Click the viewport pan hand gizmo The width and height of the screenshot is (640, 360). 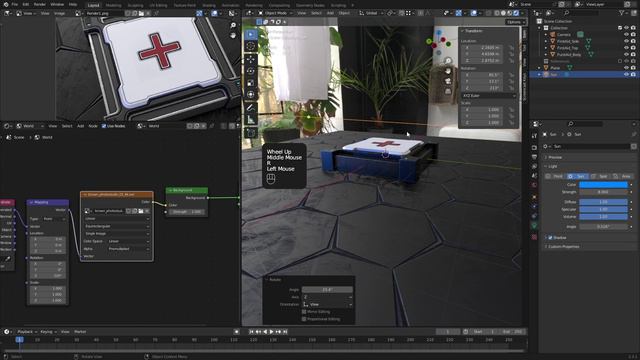[448, 71]
